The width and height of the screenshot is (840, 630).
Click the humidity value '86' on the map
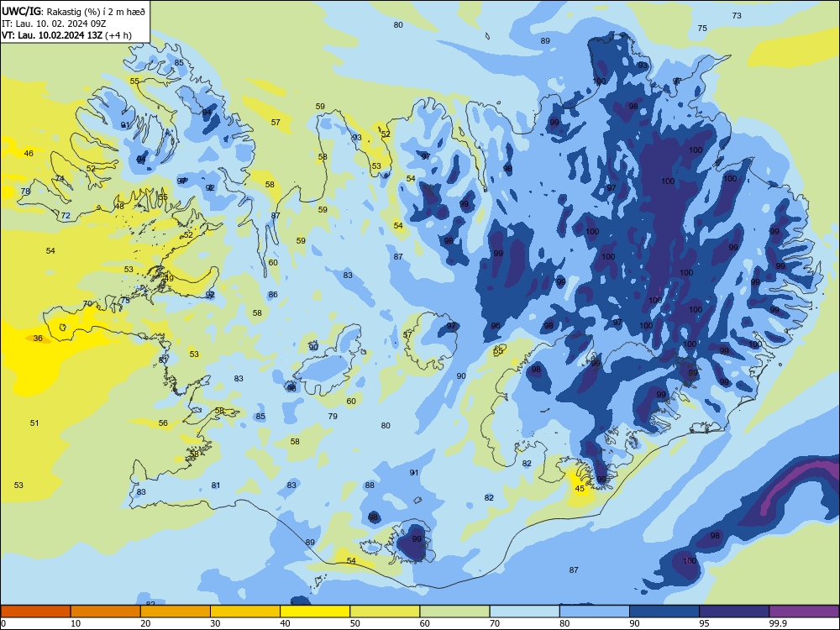pos(273,294)
